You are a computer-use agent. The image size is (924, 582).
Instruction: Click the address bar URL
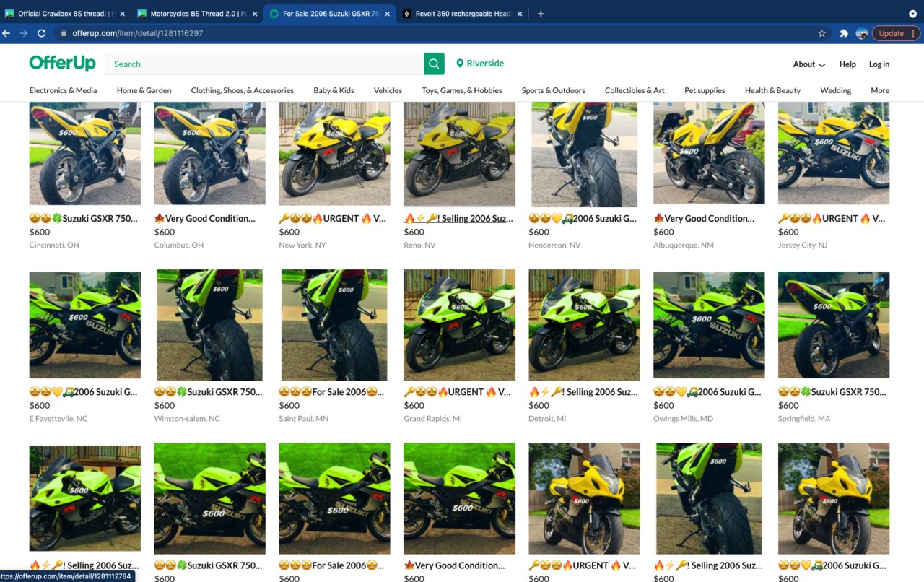coord(137,33)
